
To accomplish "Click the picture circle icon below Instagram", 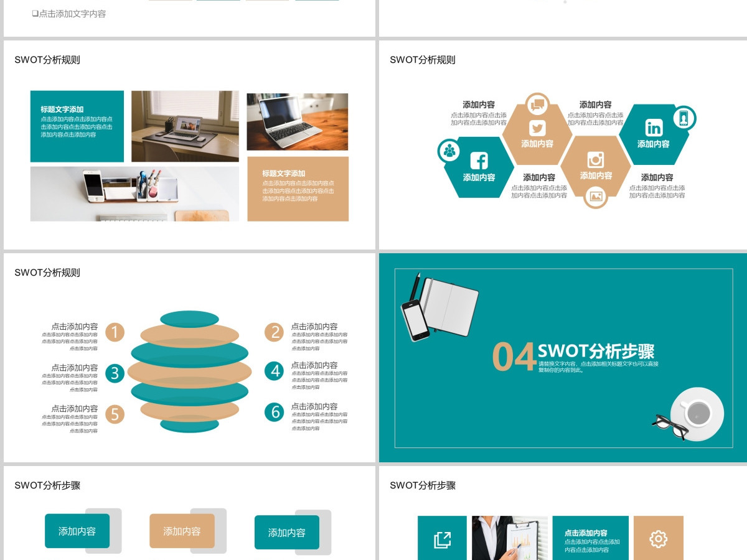I will (596, 197).
